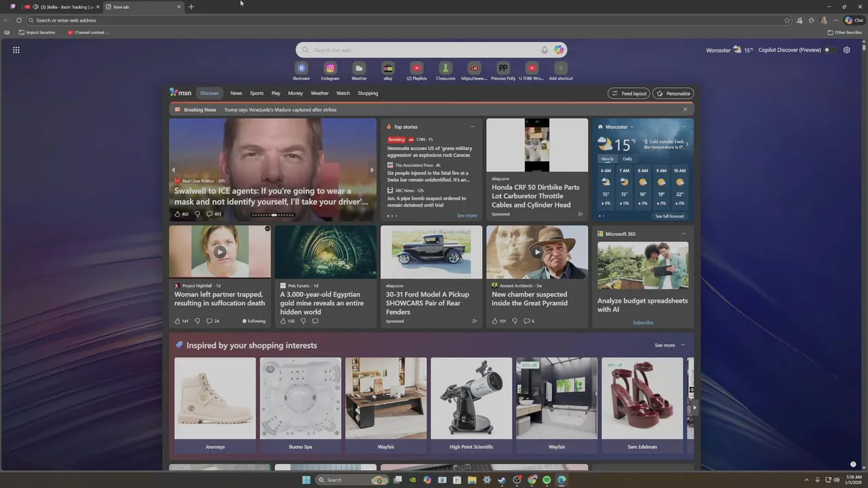Image resolution: width=868 pixels, height=488 pixels.
Task: Open File Explorer from the taskbar
Action: [472, 480]
